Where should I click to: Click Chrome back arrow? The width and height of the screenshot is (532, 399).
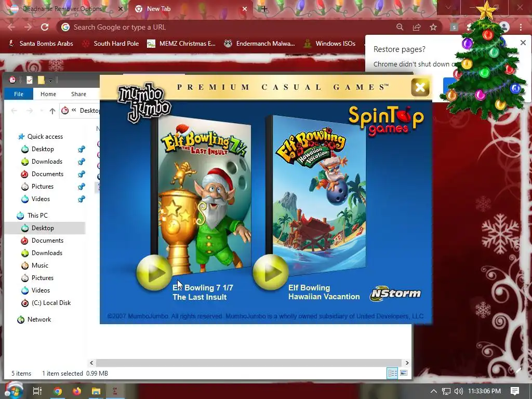click(11, 27)
